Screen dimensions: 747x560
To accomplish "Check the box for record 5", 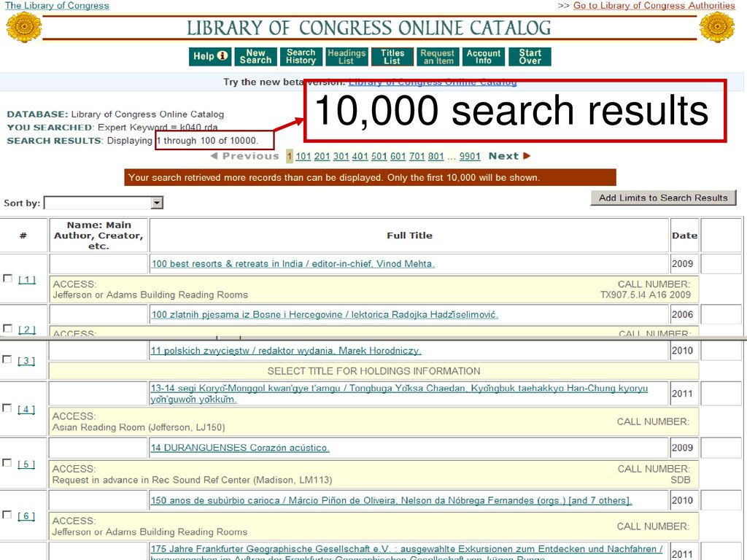I will pos(7,463).
